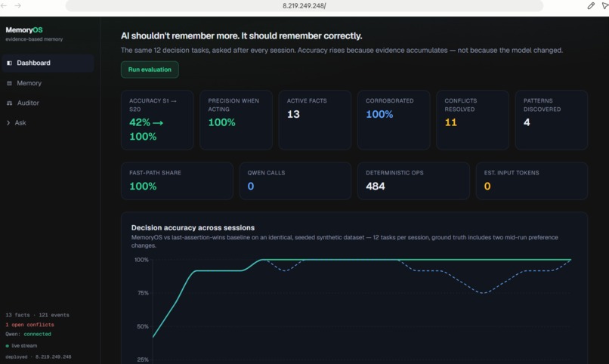Image resolution: width=609 pixels, height=364 pixels.
Task: Select the Patterns Discovered card
Action: (551, 120)
